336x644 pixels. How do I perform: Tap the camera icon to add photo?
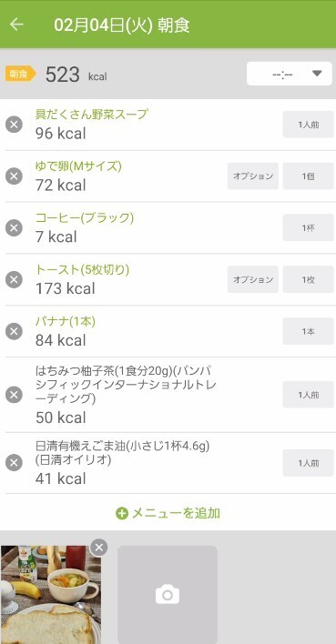tap(168, 595)
